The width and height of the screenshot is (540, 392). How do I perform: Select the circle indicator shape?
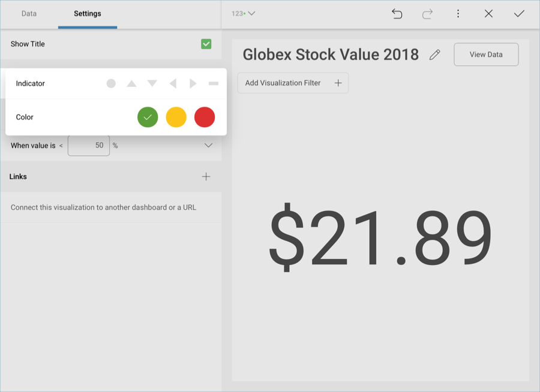coord(111,83)
